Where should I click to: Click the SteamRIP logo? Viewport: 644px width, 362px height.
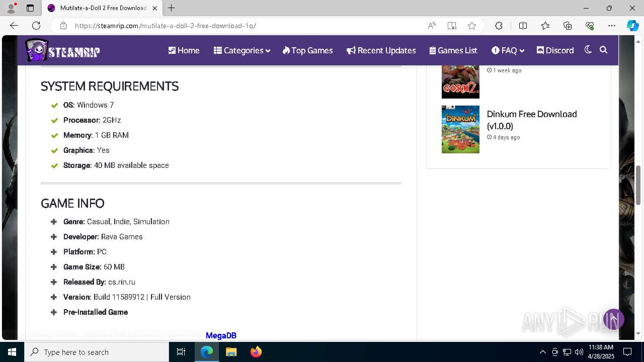point(63,50)
